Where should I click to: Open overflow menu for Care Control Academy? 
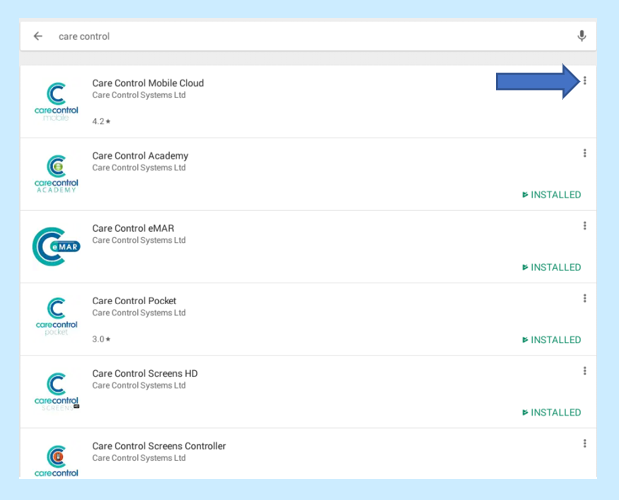585,153
